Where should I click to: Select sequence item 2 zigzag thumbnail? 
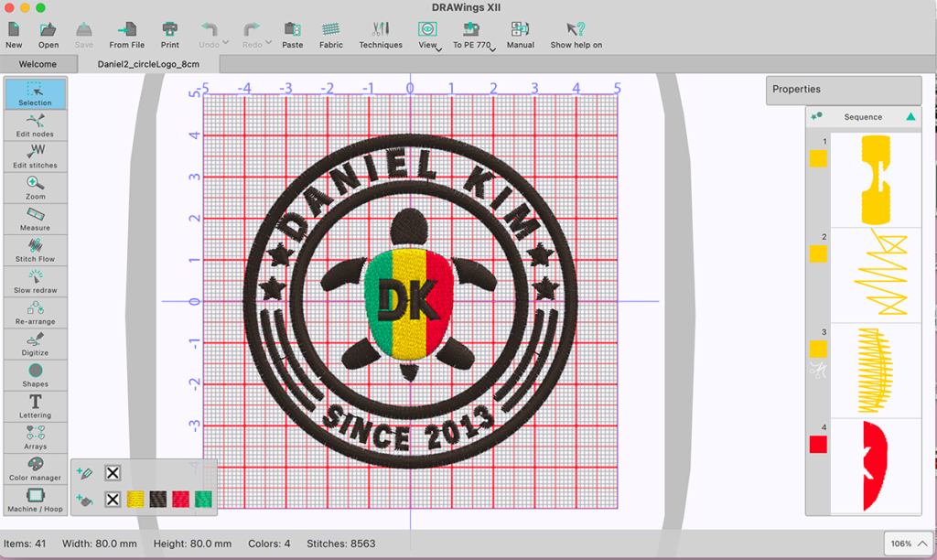(x=876, y=275)
